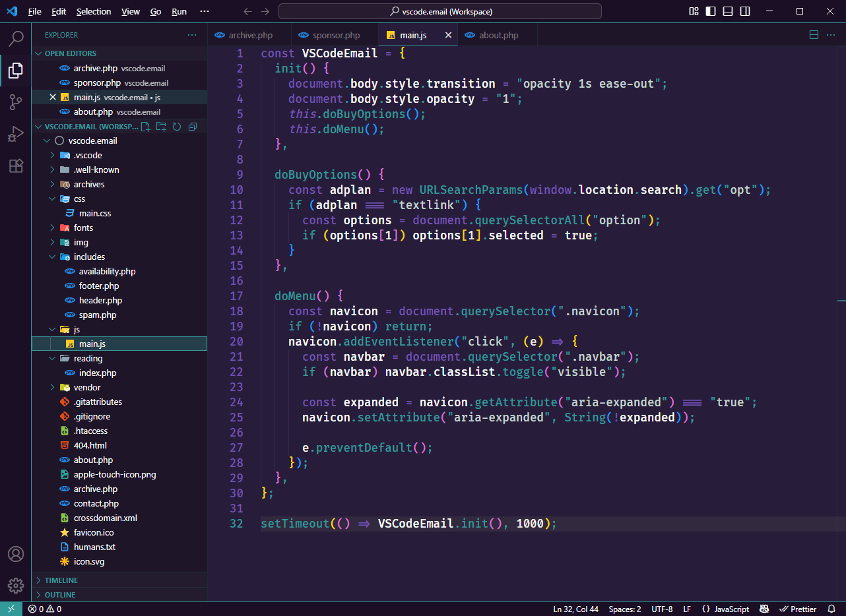This screenshot has height=616, width=846.
Task: Click Ln 32, Col 44 in the status bar
Action: (x=575, y=609)
